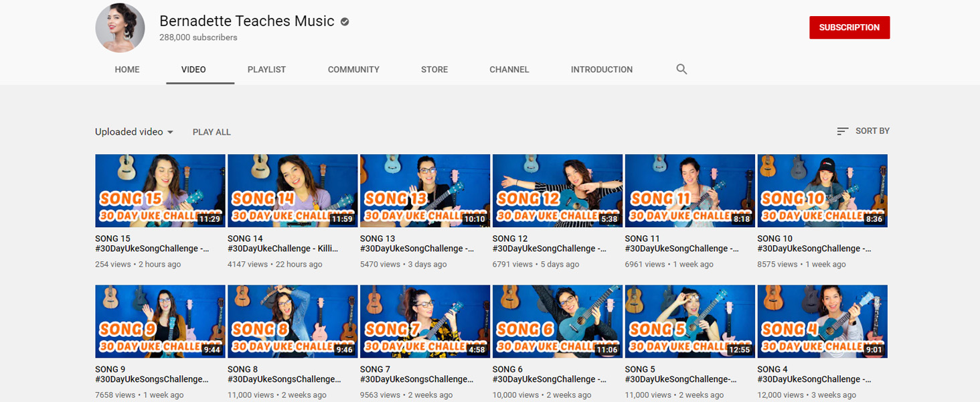Open the Bernadette channel avatar picture

(120, 28)
